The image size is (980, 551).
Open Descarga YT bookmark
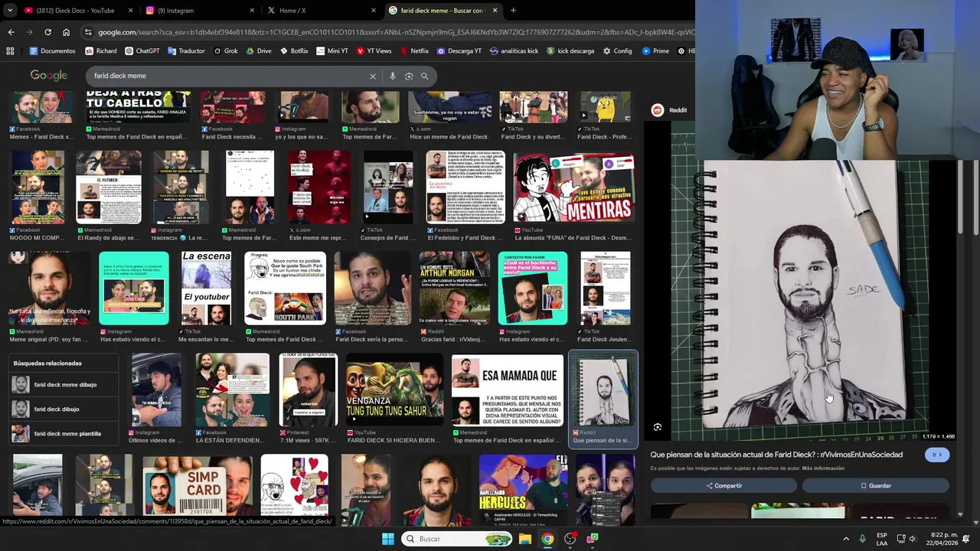(459, 51)
